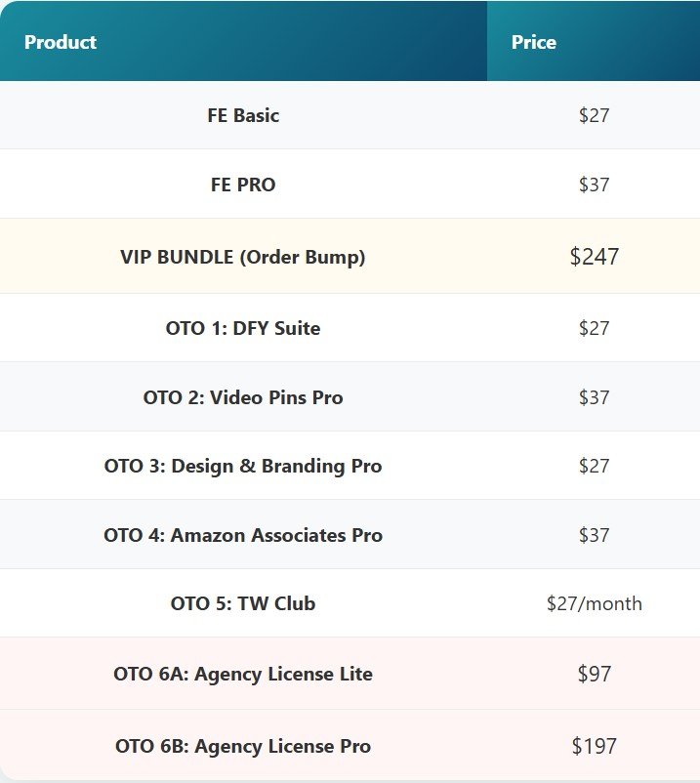
Task: Click the $247 VIP bundle price
Action: coord(594,257)
